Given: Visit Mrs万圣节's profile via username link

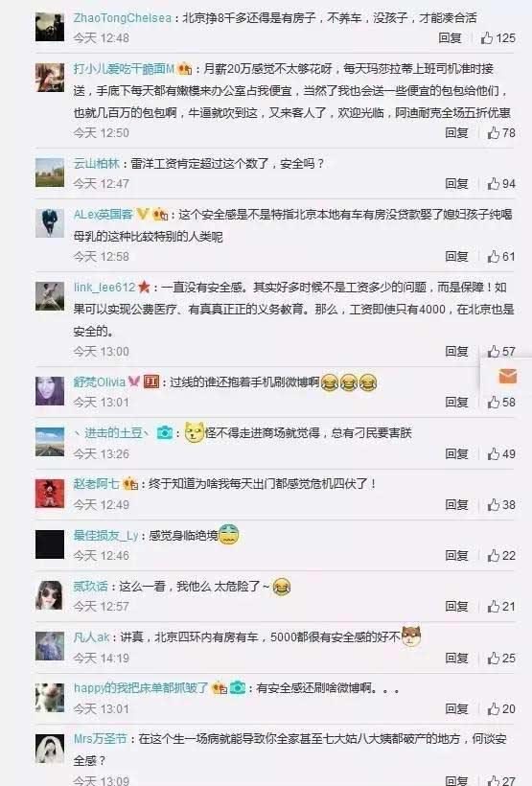Looking at the screenshot, I should pyautogui.click(x=101, y=739).
